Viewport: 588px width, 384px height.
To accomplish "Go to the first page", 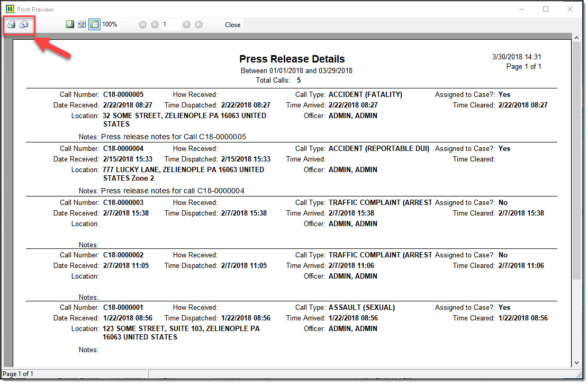I will tap(142, 24).
